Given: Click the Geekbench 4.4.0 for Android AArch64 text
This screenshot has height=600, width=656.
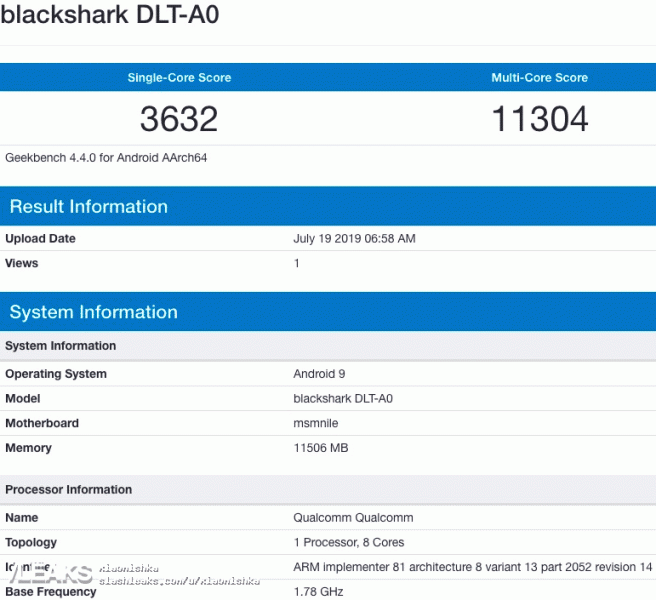Looking at the screenshot, I should click(x=106, y=157).
